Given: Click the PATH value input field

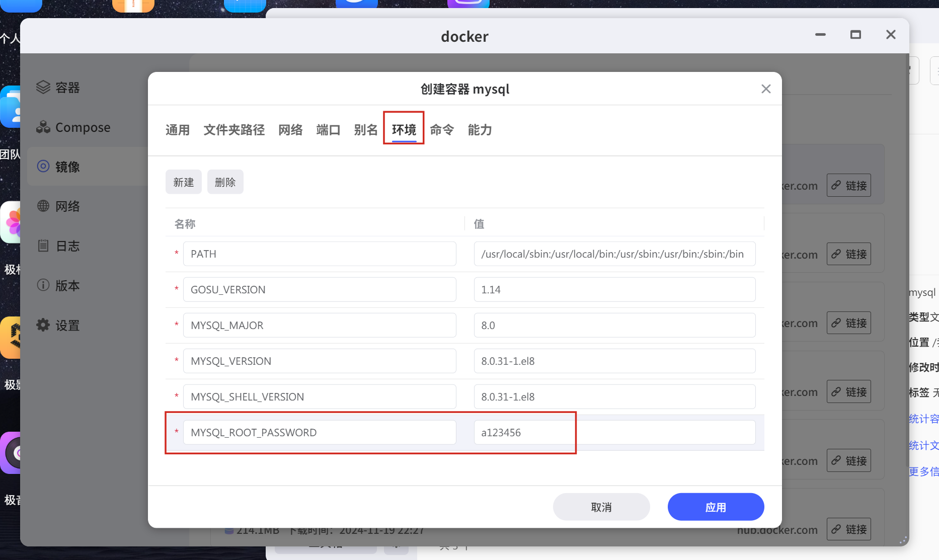Looking at the screenshot, I should click(x=614, y=254).
